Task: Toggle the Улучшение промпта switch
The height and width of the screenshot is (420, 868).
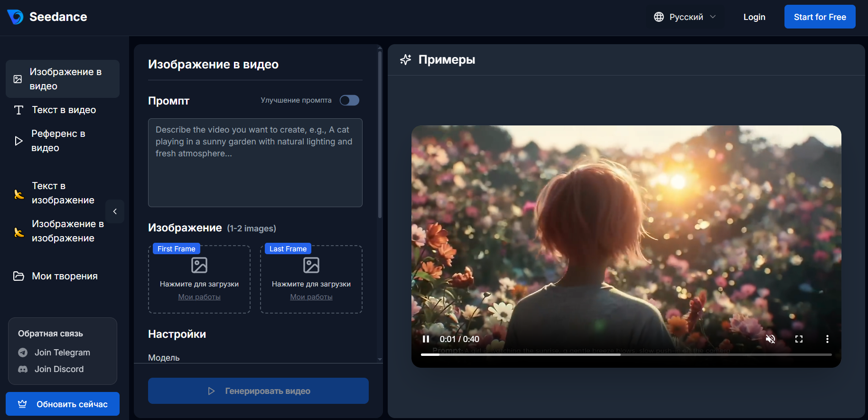Action: tap(349, 100)
